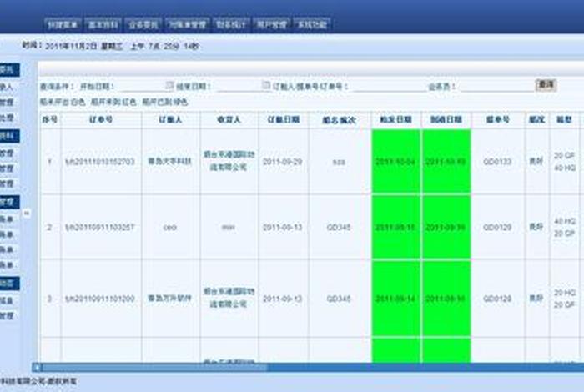
Task: Click row 1 consignee 烟台东港国际物流有限公司
Action: tap(229, 161)
